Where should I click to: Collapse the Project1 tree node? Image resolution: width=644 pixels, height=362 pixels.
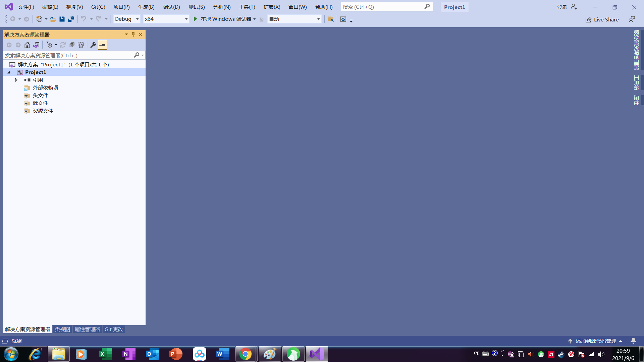click(x=9, y=72)
